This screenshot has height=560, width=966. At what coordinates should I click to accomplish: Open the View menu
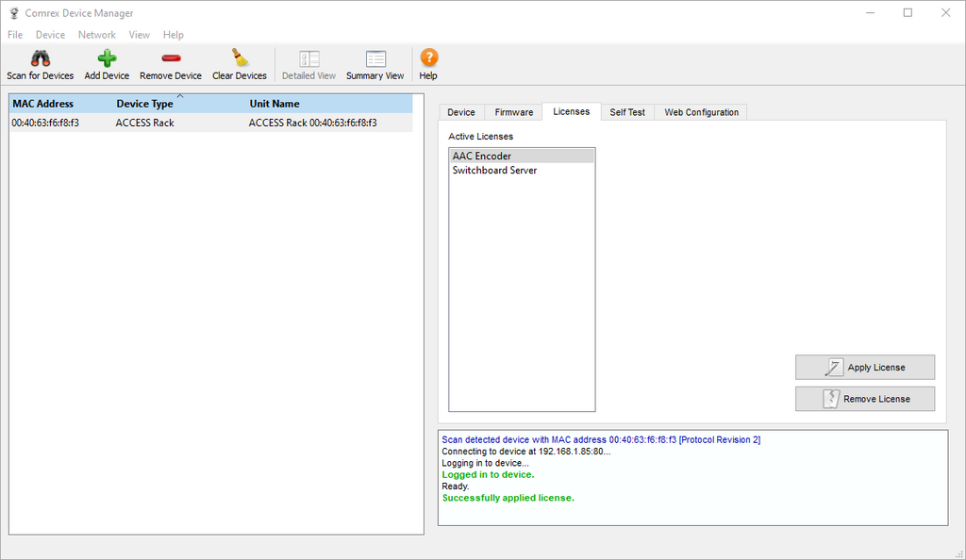pyautogui.click(x=140, y=35)
